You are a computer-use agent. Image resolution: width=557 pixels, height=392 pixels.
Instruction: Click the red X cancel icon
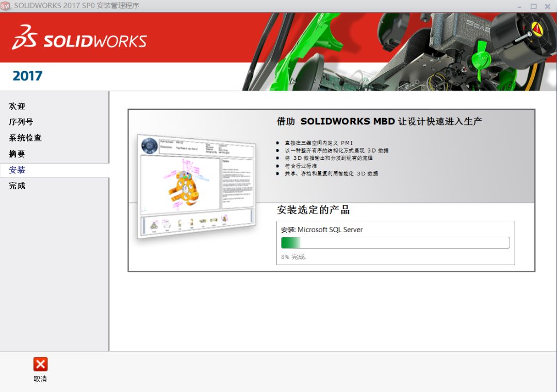pos(40,364)
